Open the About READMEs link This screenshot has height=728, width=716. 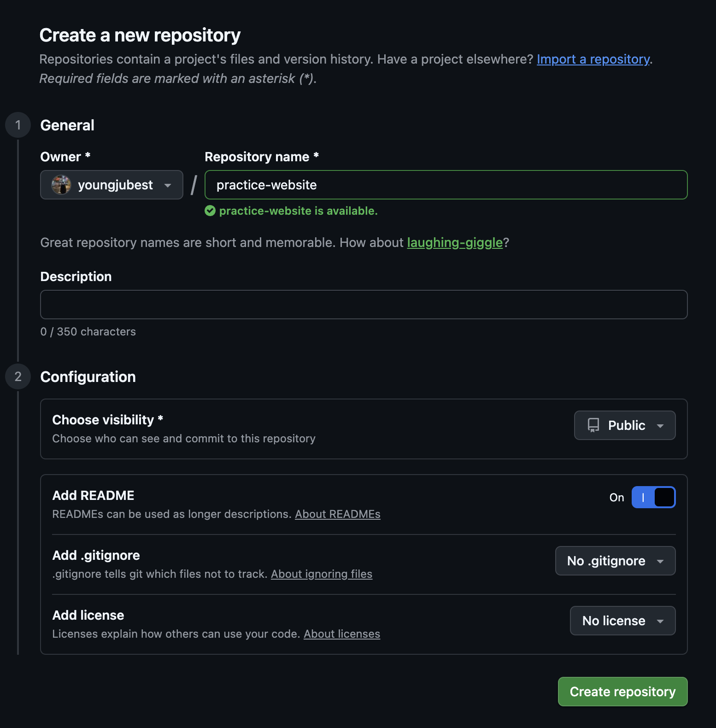coord(337,514)
